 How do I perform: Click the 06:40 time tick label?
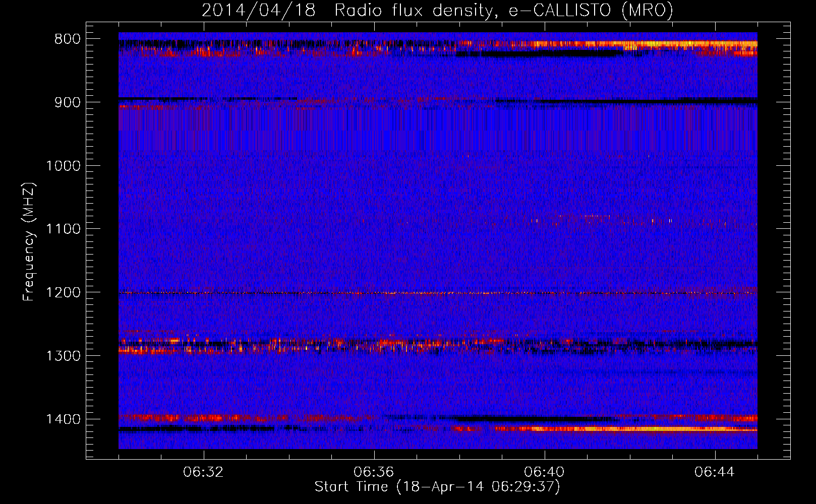point(544,472)
